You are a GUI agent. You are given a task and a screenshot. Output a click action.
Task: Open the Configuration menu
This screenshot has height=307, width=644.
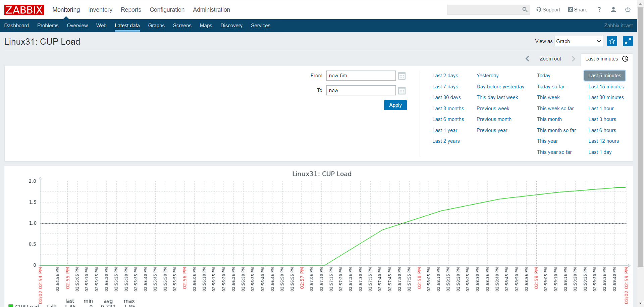(167, 10)
